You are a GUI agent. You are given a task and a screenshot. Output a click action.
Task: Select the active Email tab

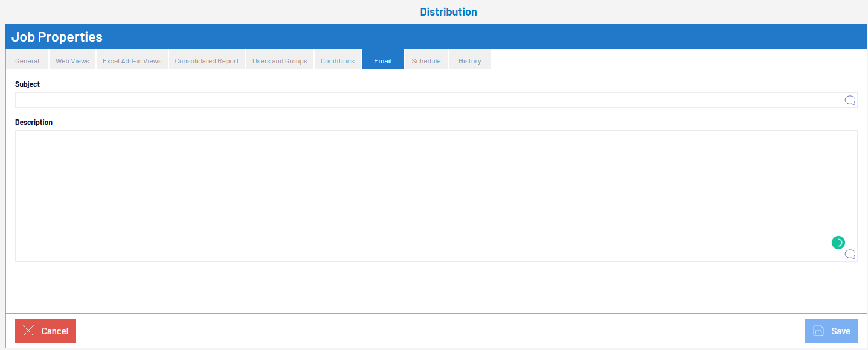(382, 61)
